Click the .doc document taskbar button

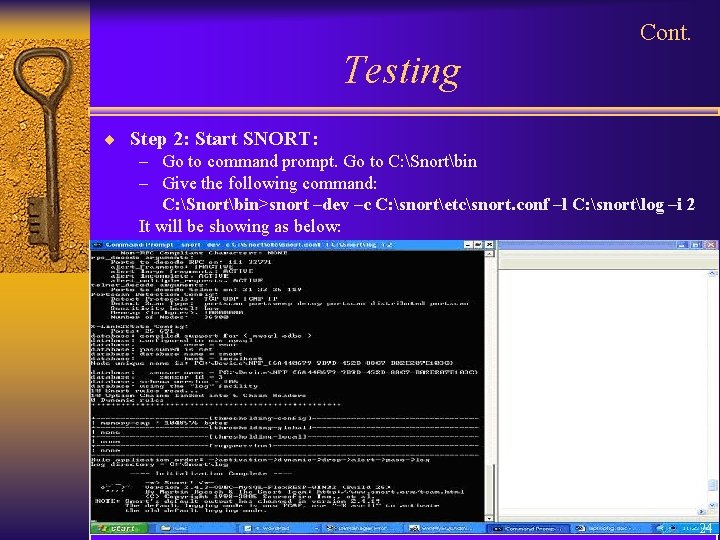[x=612, y=529]
